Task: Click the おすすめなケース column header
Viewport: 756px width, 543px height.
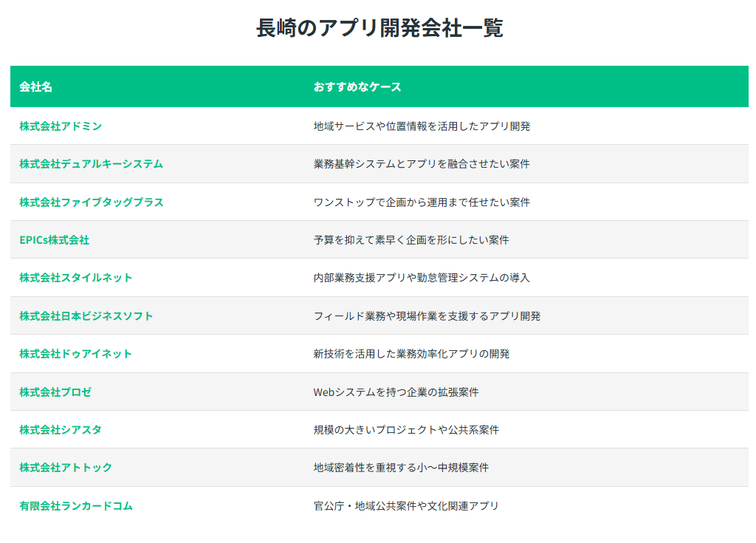Action: [357, 87]
